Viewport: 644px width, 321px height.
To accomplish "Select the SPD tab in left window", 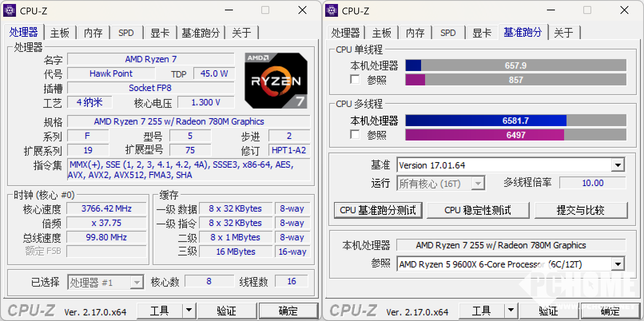I will click(126, 33).
